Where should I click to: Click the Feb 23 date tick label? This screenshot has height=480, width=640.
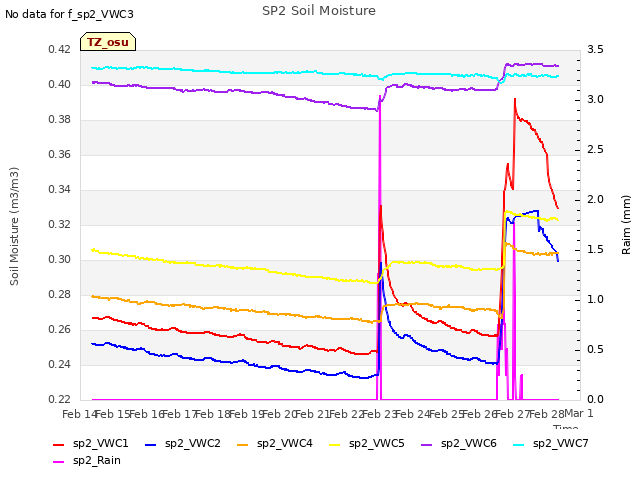click(x=380, y=414)
